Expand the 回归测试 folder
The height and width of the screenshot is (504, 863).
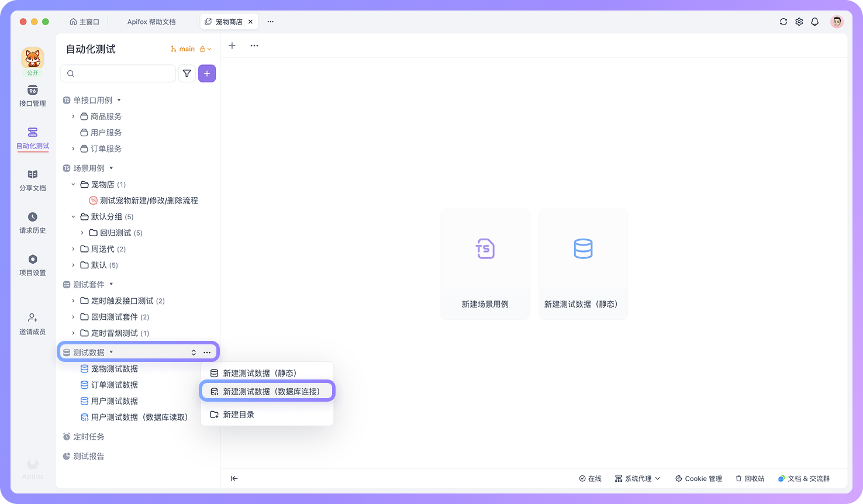(x=82, y=233)
